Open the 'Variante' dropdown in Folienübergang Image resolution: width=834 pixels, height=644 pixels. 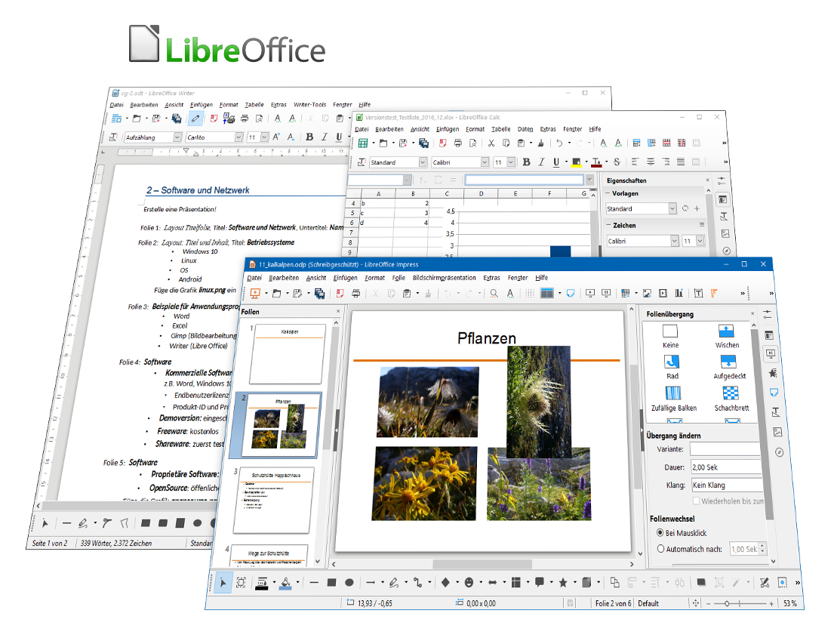pyautogui.click(x=725, y=449)
